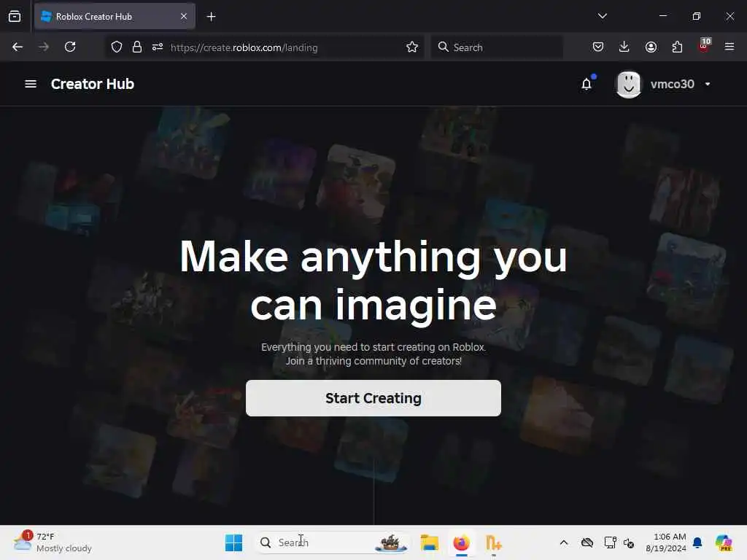Image resolution: width=747 pixels, height=560 pixels.
Task: Open the weather widget showing 72°F
Action: pos(53,542)
